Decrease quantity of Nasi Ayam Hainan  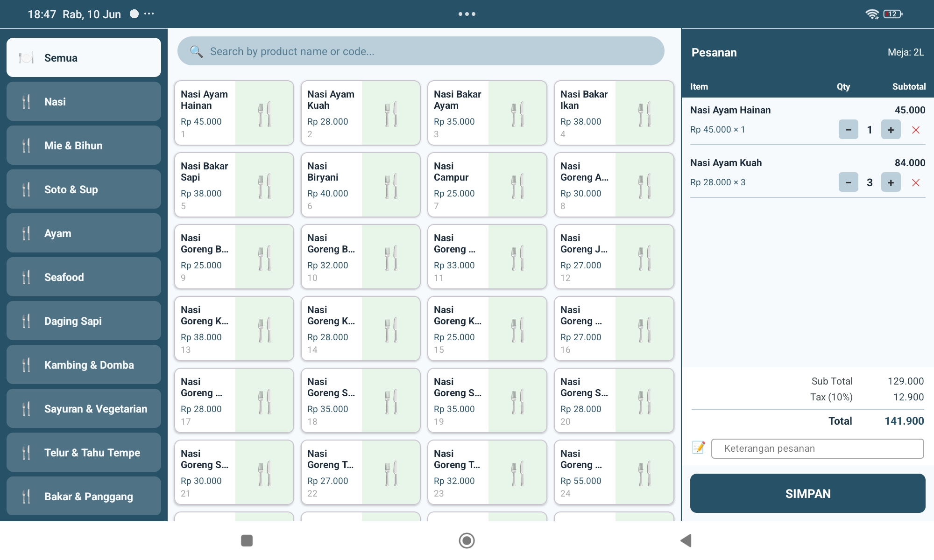(849, 130)
